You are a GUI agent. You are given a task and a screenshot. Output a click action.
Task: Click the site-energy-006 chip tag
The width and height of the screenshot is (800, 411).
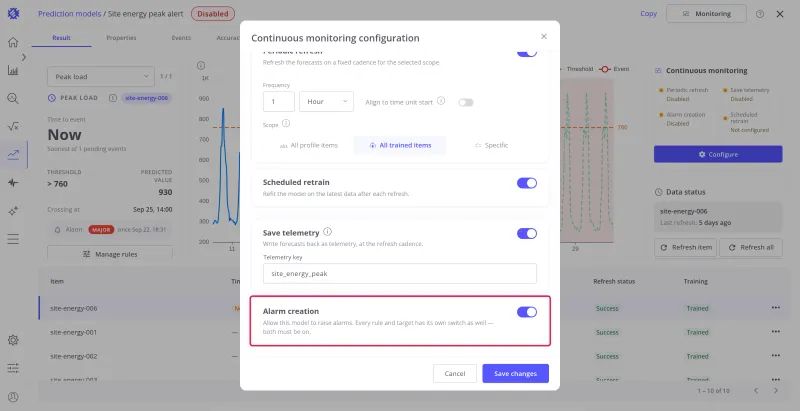[146, 98]
